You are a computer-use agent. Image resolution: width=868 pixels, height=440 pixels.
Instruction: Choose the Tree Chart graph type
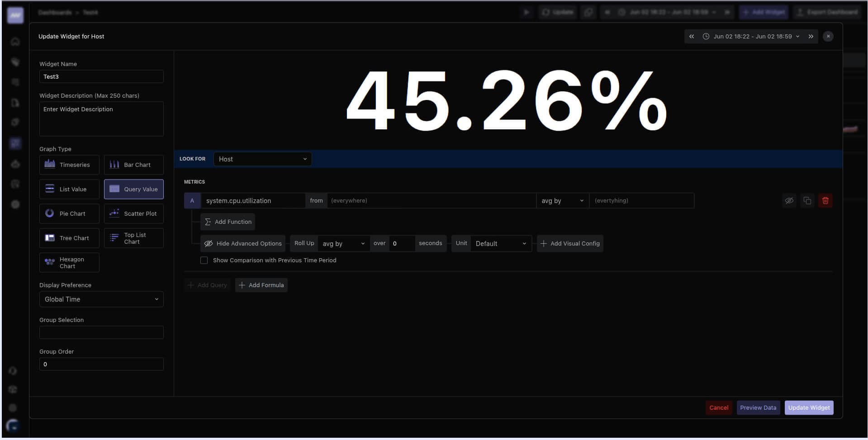click(69, 238)
